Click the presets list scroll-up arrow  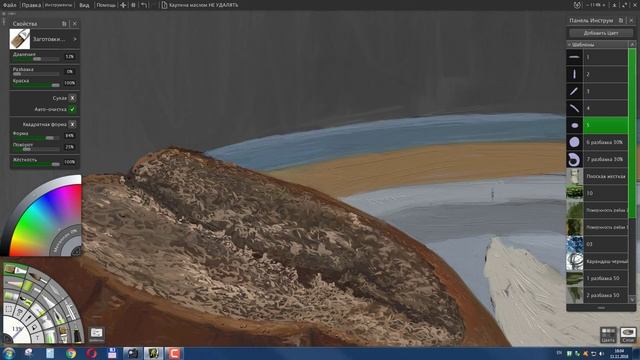pyautogui.click(x=632, y=44)
